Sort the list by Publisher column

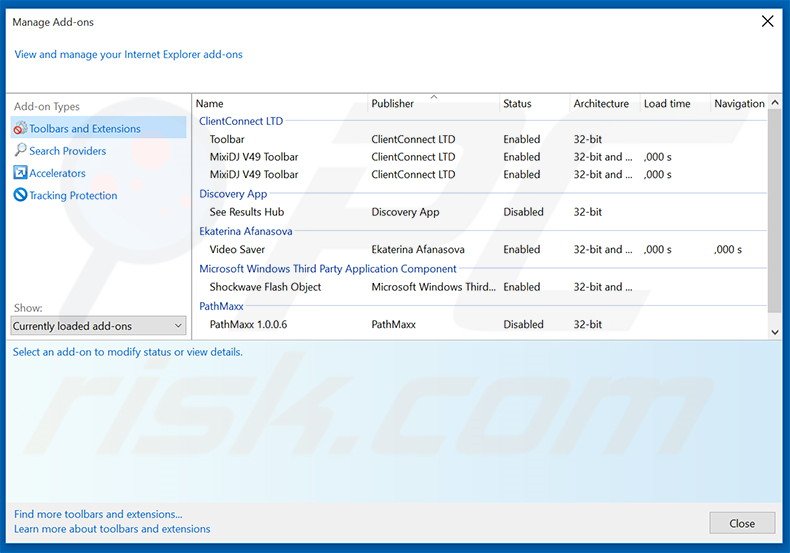pyautogui.click(x=392, y=103)
